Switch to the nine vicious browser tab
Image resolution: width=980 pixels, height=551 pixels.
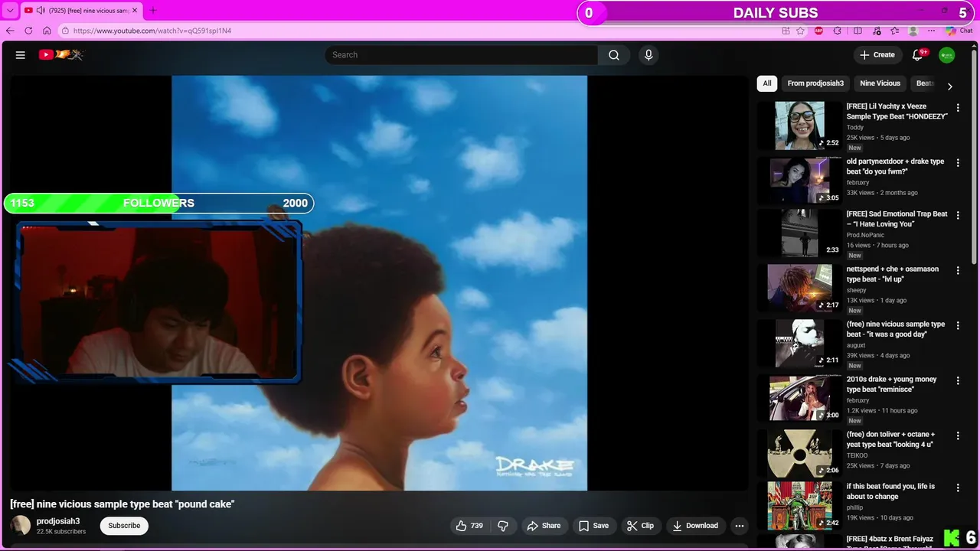point(82,10)
